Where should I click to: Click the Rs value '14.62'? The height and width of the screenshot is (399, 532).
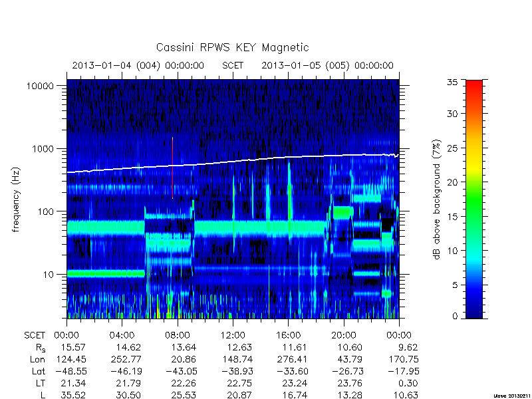tap(128, 347)
